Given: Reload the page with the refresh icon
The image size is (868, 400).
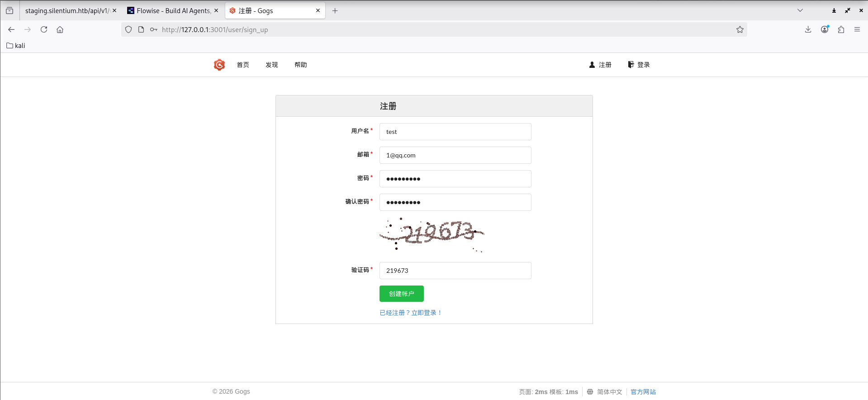Looking at the screenshot, I should [44, 29].
